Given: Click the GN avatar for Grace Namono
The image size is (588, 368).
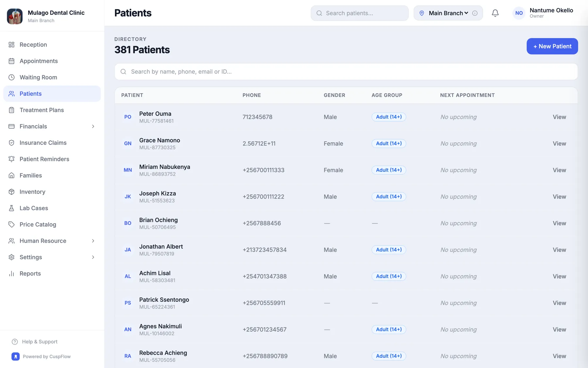Looking at the screenshot, I should (128, 143).
